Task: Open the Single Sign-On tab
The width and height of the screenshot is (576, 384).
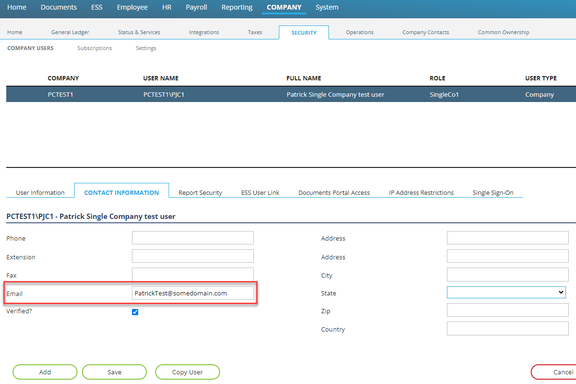Action: point(493,193)
